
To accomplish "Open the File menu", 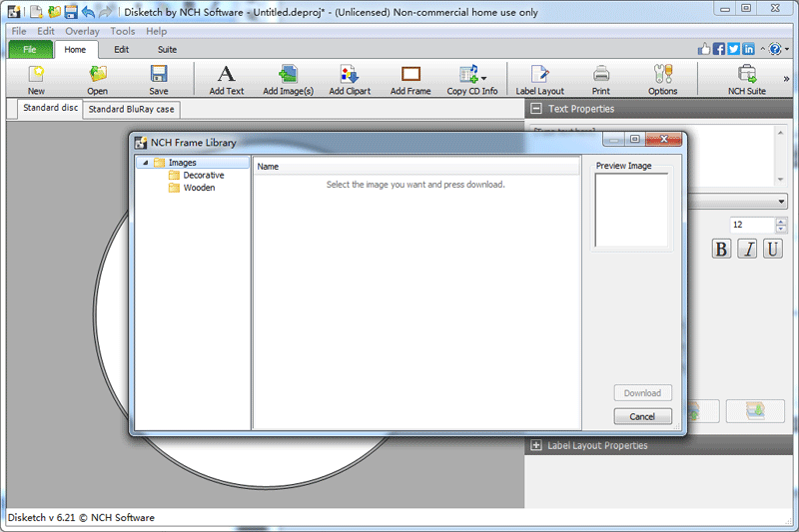I will [19, 31].
